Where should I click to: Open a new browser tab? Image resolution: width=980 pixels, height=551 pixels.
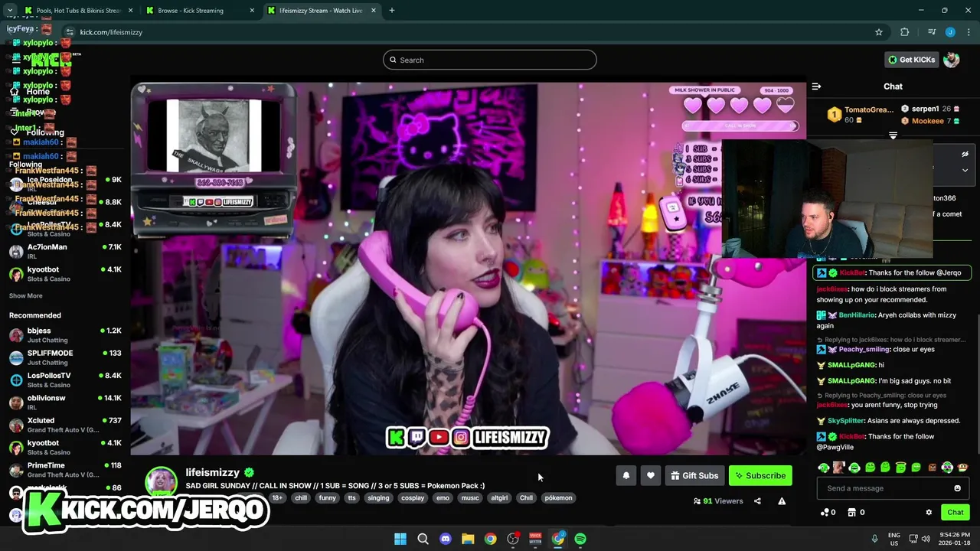coord(391,11)
